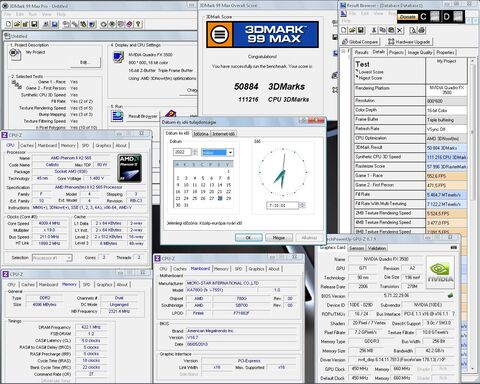
Task: Click New document icon in Result Browser toolbar
Action: (344, 30)
